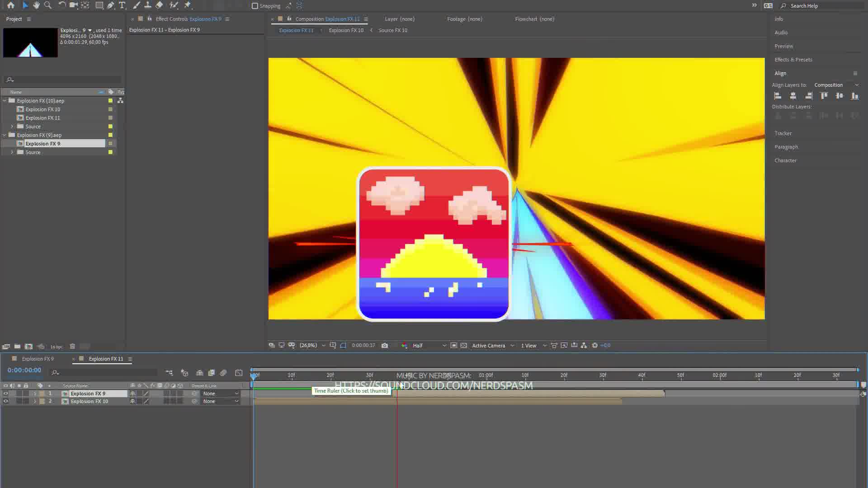The image size is (868, 488).
Task: Create a new composition from Project panel footer
Action: pos(28,347)
